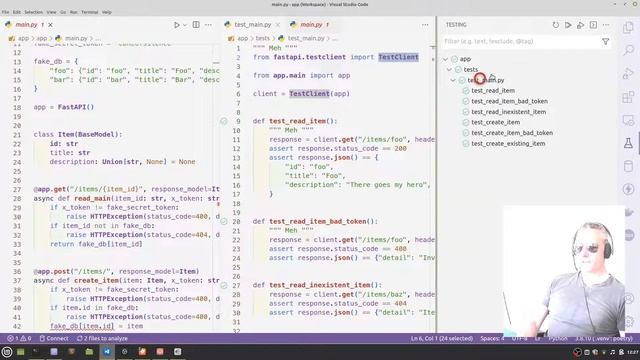Switch to test_main.py tab
The width and height of the screenshot is (640, 360).
pyautogui.click(x=252, y=25)
